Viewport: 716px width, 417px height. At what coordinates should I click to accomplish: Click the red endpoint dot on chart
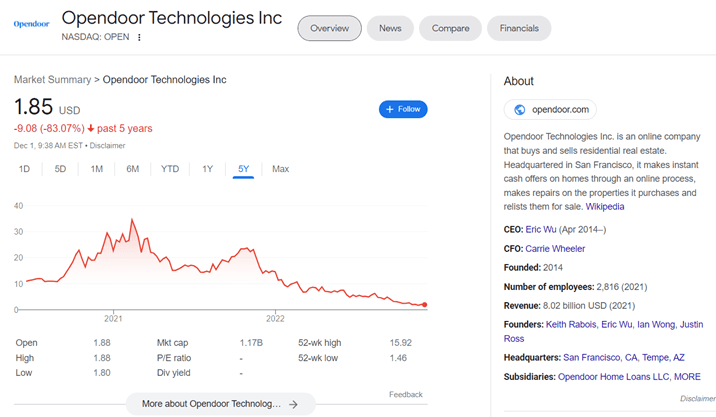pos(425,305)
